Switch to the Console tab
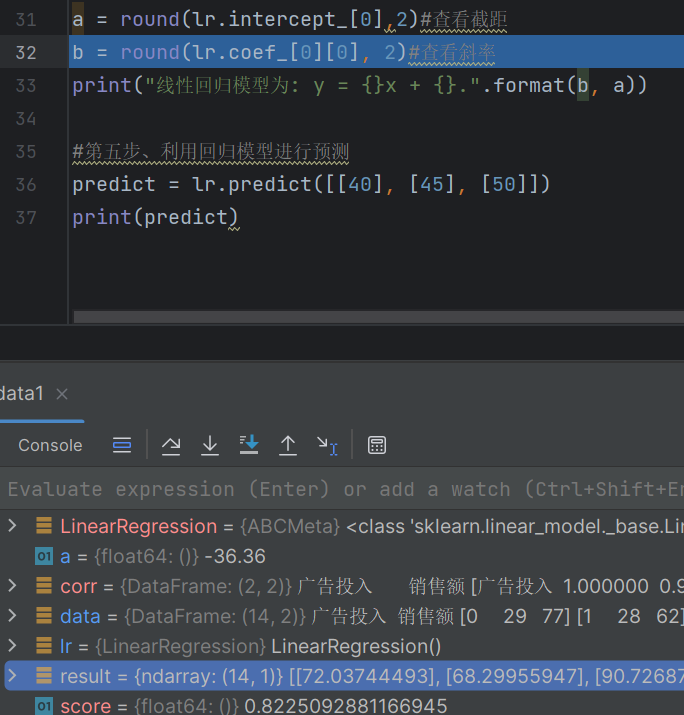 click(x=50, y=445)
